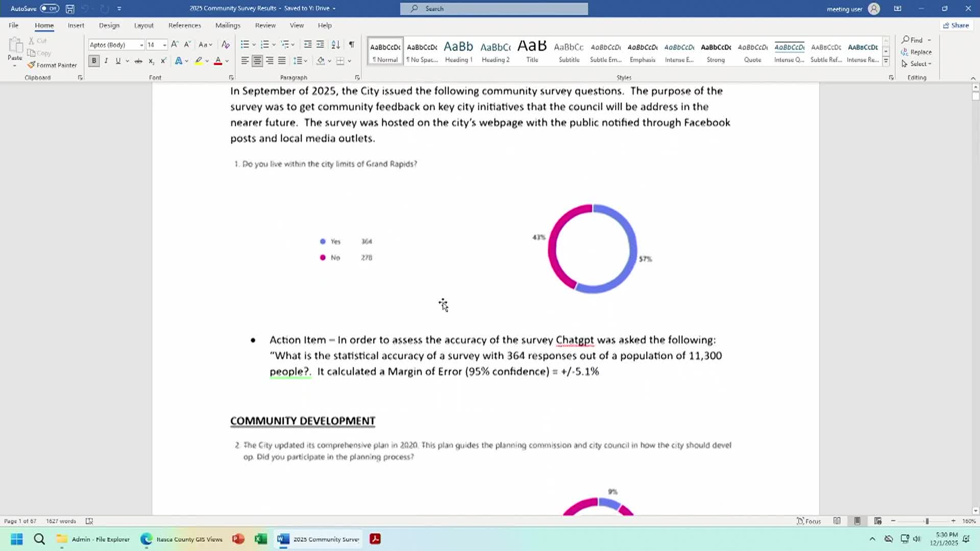This screenshot has width=980, height=551.
Task: Click the zoom slider in status bar
Action: coord(926,521)
